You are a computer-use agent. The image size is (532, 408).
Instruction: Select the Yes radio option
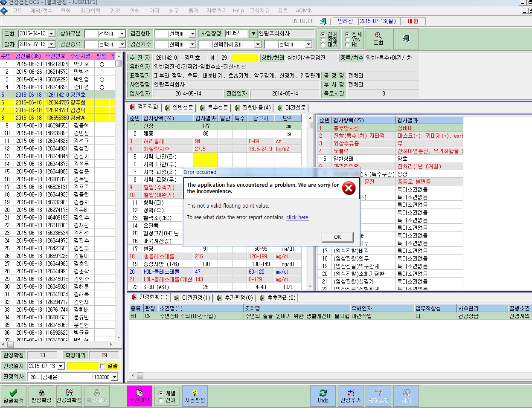point(347,39)
